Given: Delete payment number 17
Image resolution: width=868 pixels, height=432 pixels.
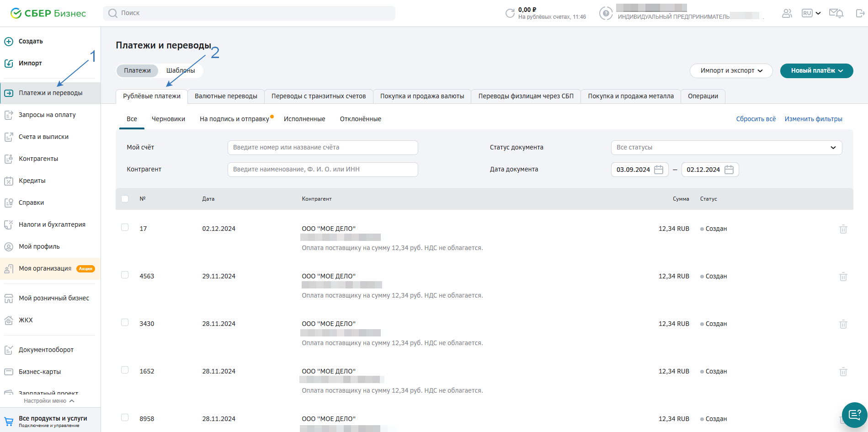Looking at the screenshot, I should 843,229.
